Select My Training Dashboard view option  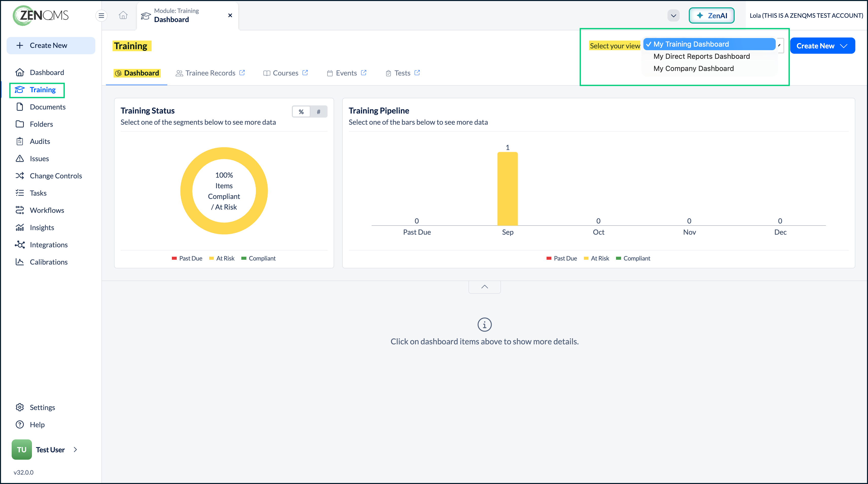click(x=710, y=44)
